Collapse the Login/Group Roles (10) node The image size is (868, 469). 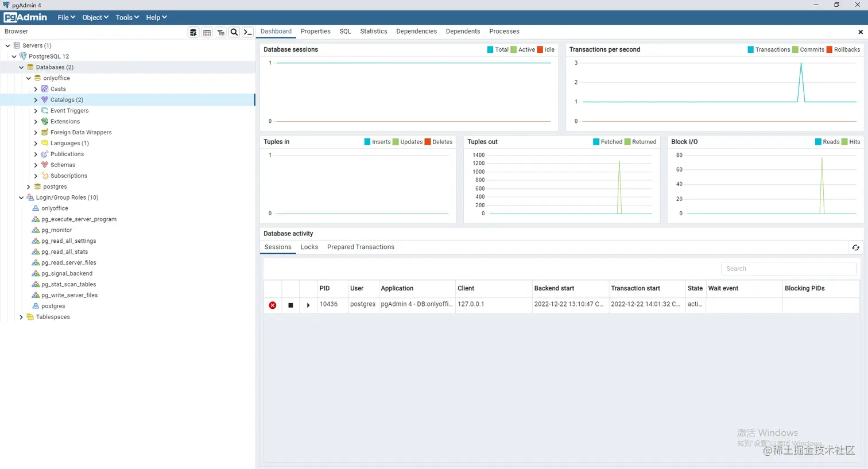click(21, 197)
